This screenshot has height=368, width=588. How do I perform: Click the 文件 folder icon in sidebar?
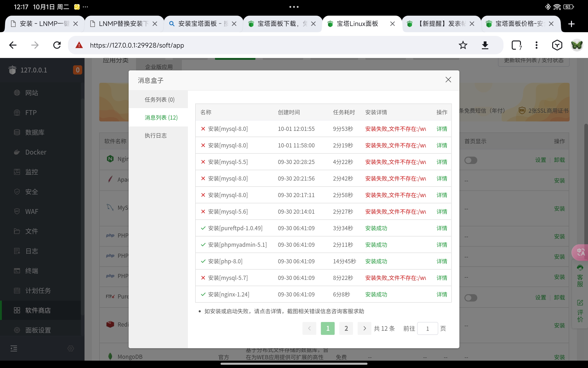(x=17, y=231)
